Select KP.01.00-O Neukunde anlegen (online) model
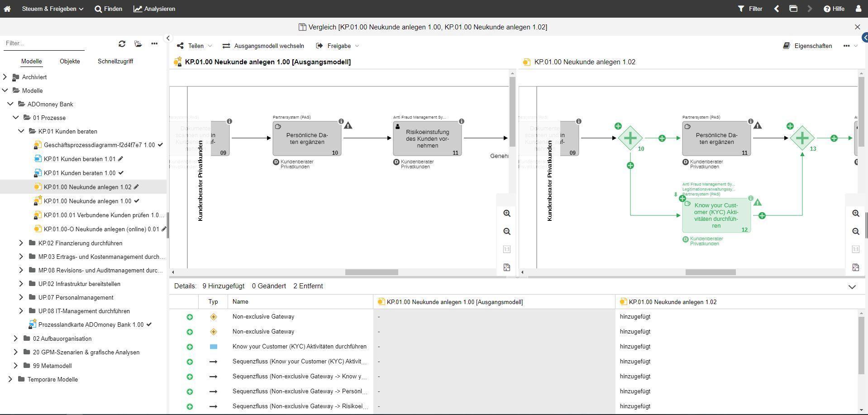 tap(101, 229)
